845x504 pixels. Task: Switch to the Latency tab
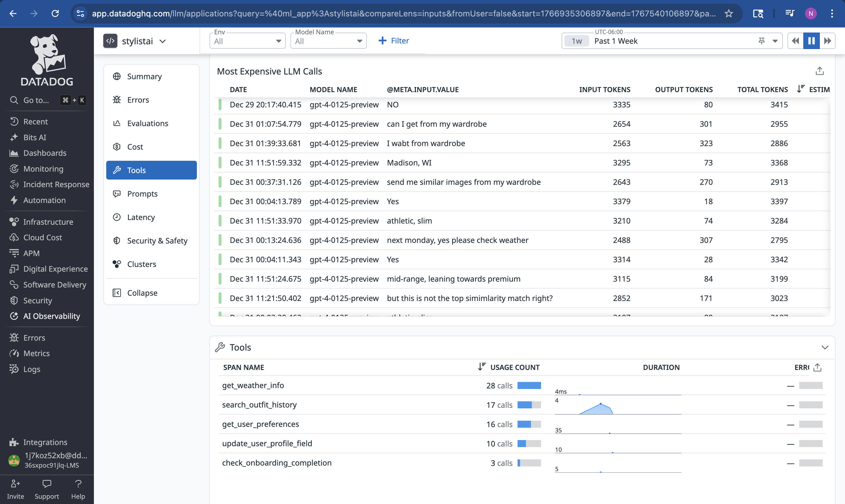click(x=141, y=217)
